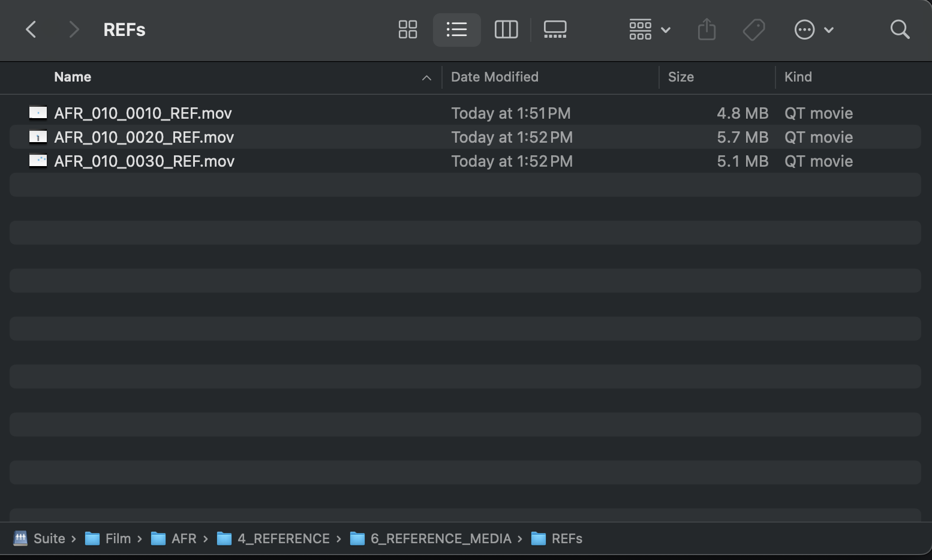Open the group-by options dropdown

point(650,29)
